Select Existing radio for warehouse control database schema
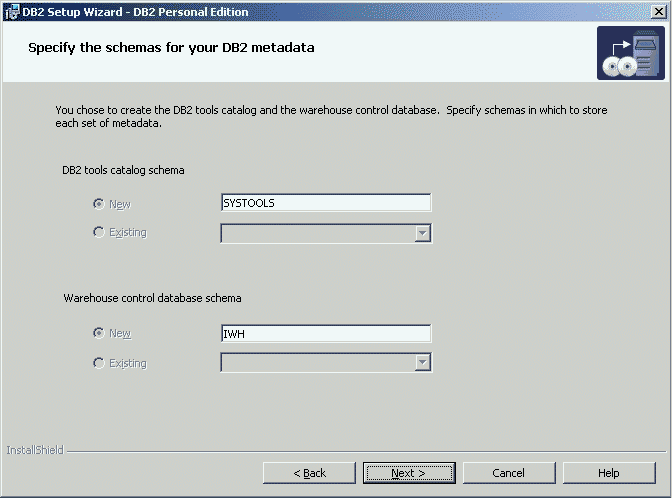This screenshot has height=498, width=672. click(98, 363)
